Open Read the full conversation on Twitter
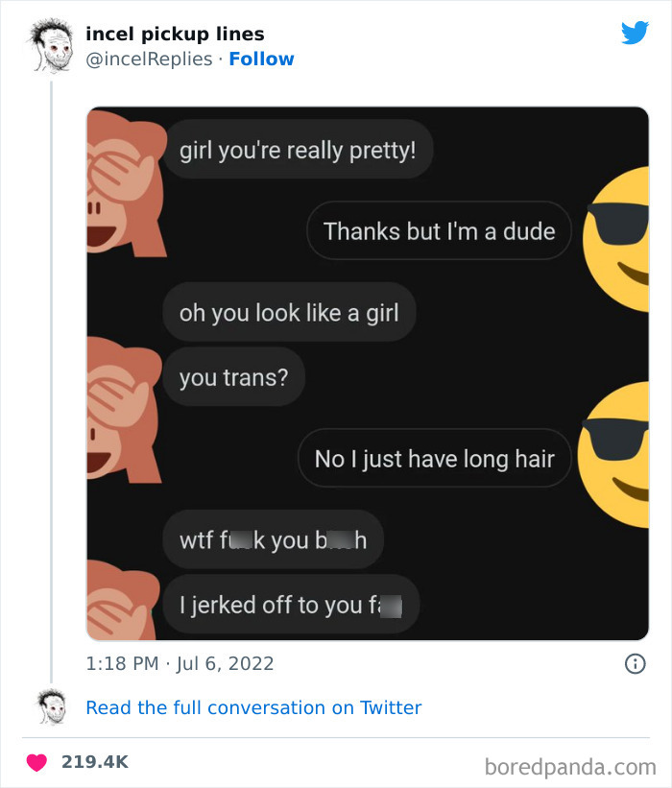672x788 pixels. (x=253, y=708)
